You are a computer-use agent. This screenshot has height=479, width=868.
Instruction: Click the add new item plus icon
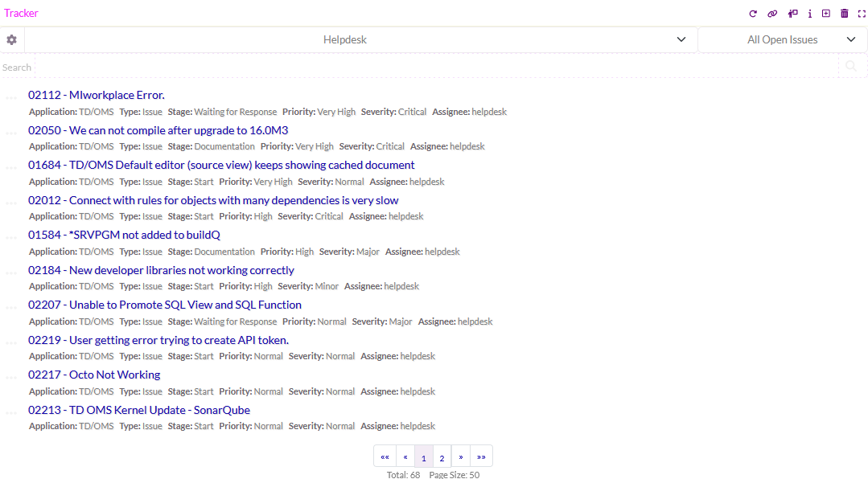(826, 14)
